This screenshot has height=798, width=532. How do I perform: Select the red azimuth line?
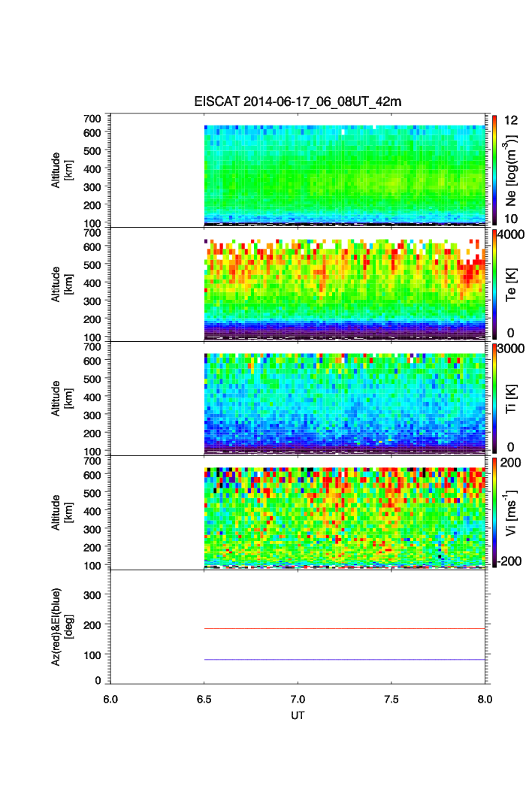pos(344,628)
